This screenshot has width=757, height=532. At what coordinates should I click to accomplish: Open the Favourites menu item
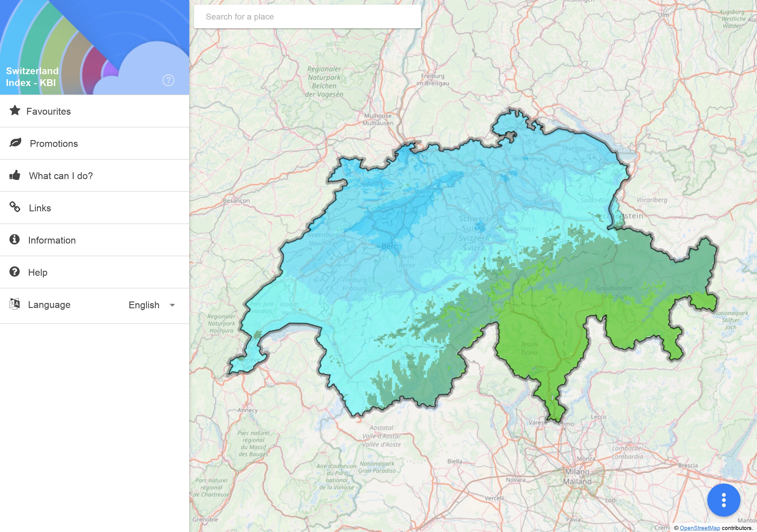point(48,111)
